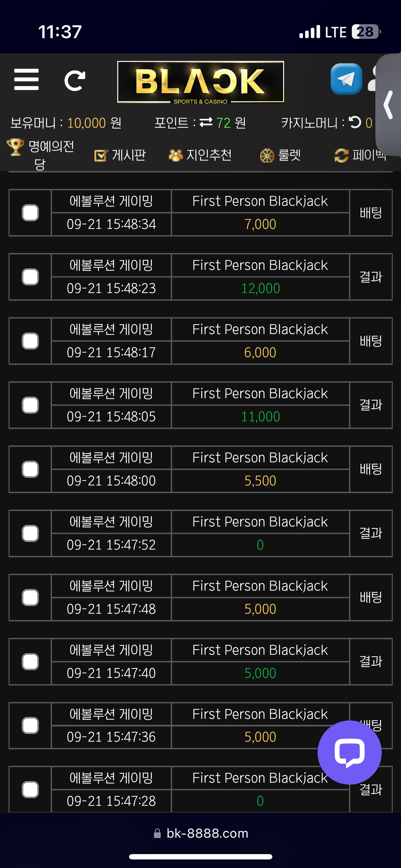Expand the side panel chevron handle
401x868 pixels.
388,105
